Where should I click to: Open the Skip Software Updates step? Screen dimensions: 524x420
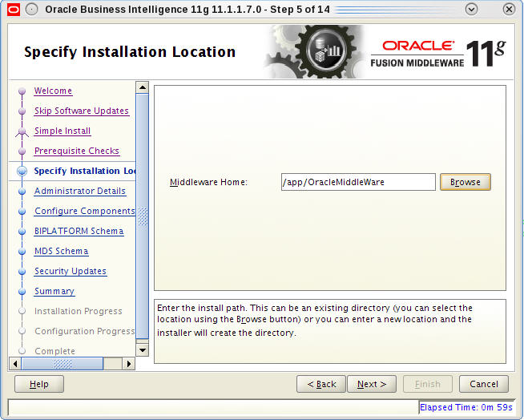82,111
